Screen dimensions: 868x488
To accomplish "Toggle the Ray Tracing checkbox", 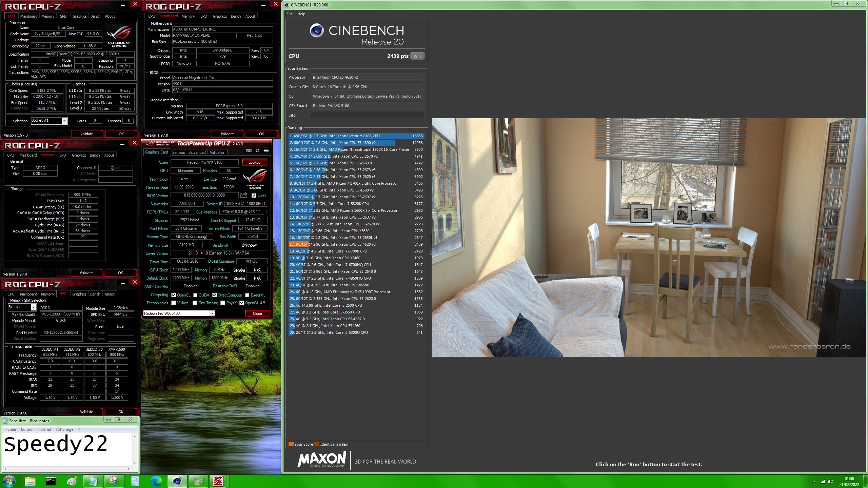I will pos(195,303).
